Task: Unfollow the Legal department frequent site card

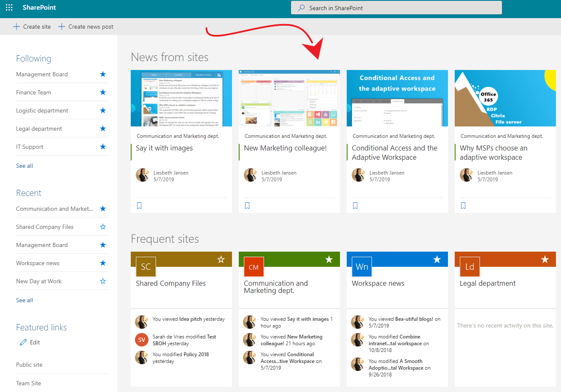Action: (x=545, y=260)
